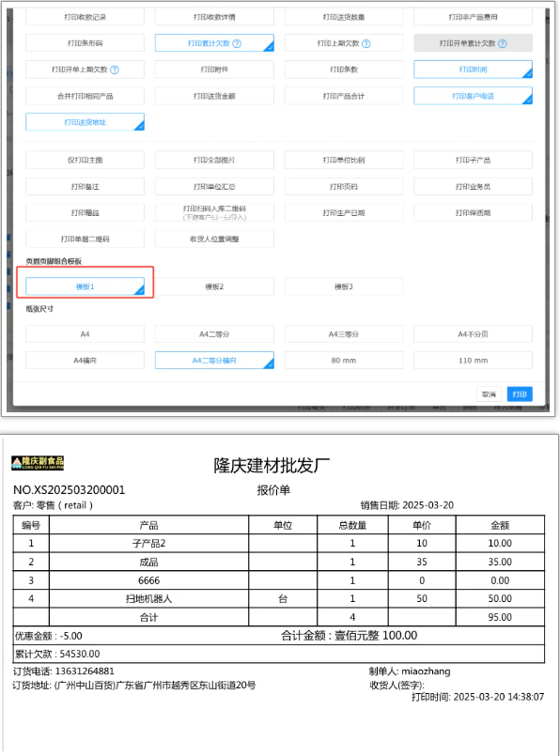Select the 模板2 header footer template
Viewport: 560px width, 756px height.
coord(214,286)
